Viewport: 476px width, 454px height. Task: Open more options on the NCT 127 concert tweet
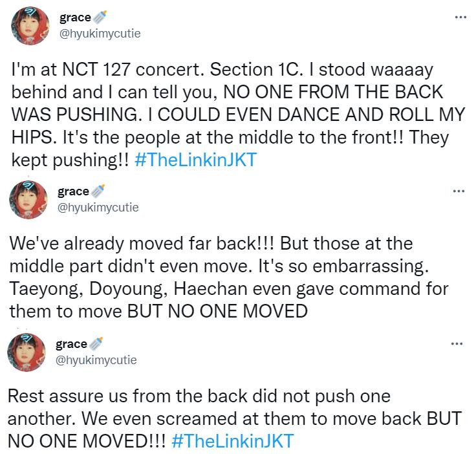460,16
